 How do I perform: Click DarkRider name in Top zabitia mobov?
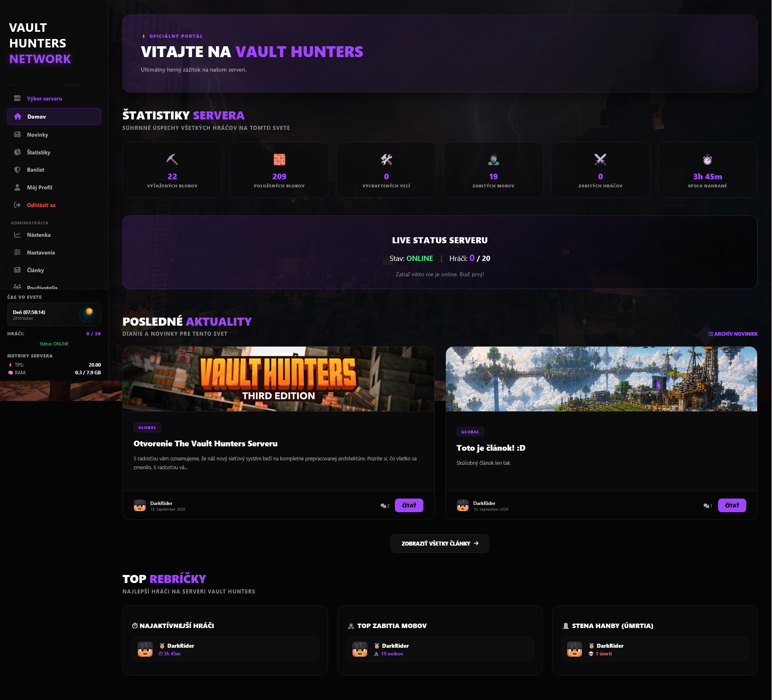tap(395, 646)
